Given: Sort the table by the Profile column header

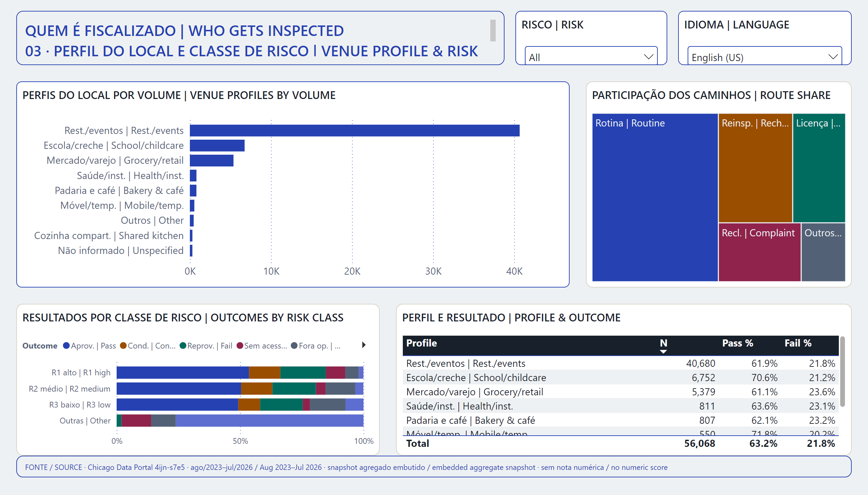Looking at the screenshot, I should click(421, 343).
